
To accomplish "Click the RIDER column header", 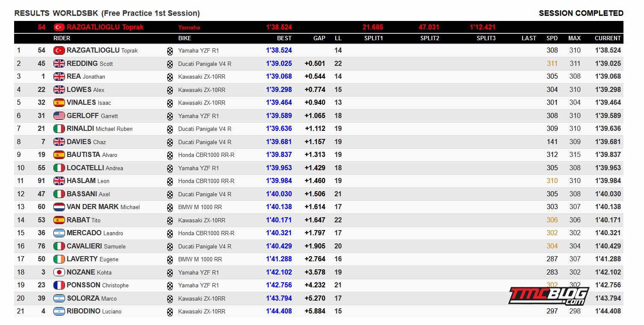I will pos(62,38).
